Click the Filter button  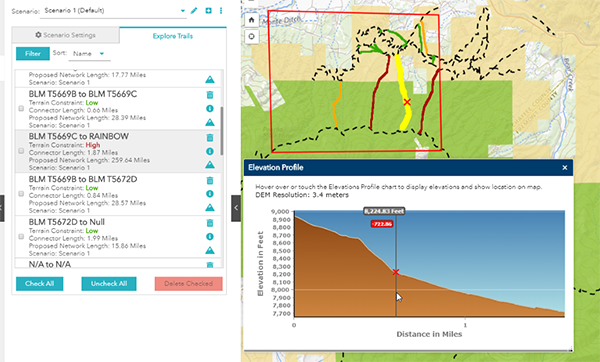(33, 54)
